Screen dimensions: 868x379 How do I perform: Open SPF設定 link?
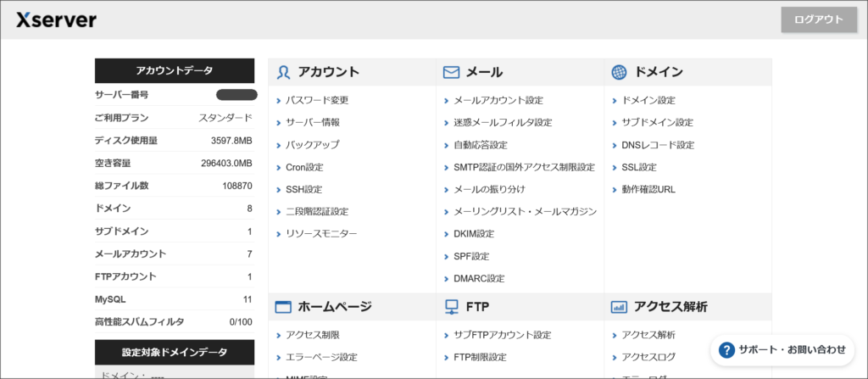tap(471, 257)
